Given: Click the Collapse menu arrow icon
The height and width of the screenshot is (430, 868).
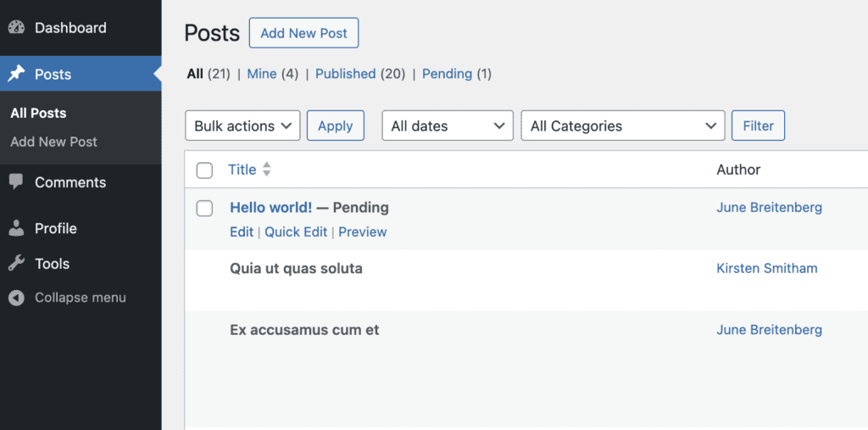Looking at the screenshot, I should (x=16, y=298).
